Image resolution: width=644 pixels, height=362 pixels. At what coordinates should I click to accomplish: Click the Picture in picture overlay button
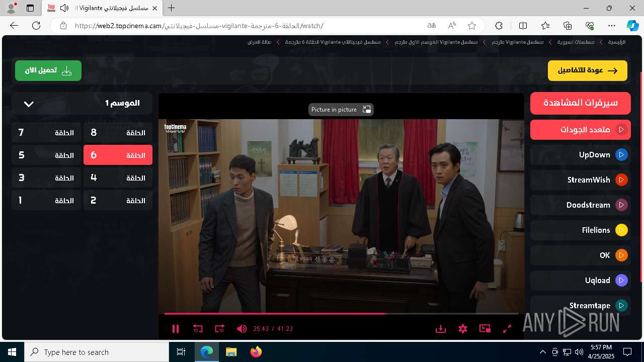341,110
